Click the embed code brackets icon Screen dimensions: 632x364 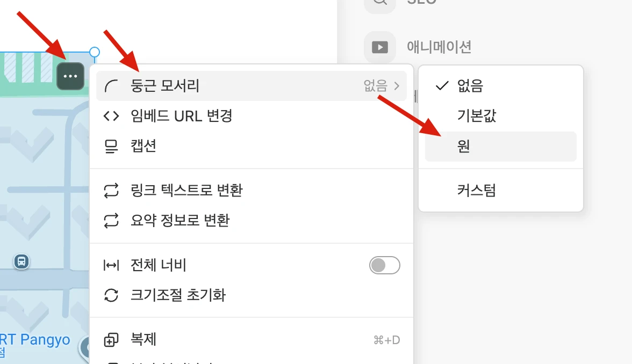coord(111,116)
